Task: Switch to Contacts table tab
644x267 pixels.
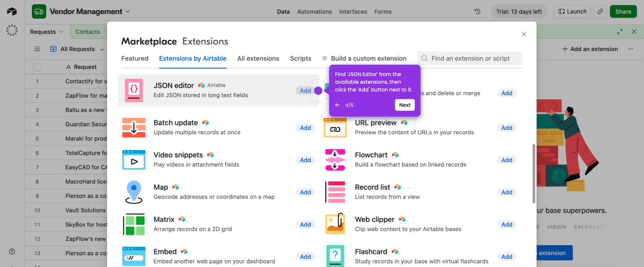Action: click(88, 32)
